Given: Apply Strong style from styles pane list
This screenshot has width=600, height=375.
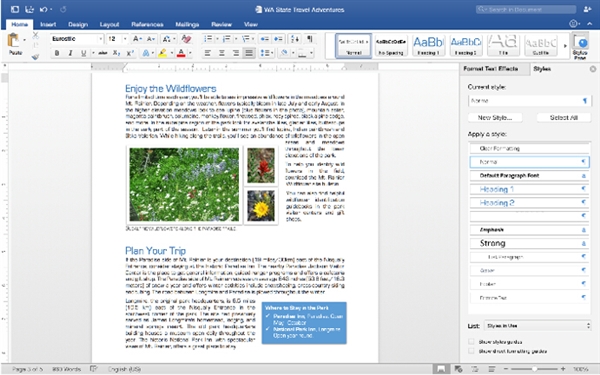Looking at the screenshot, I should coord(529,243).
